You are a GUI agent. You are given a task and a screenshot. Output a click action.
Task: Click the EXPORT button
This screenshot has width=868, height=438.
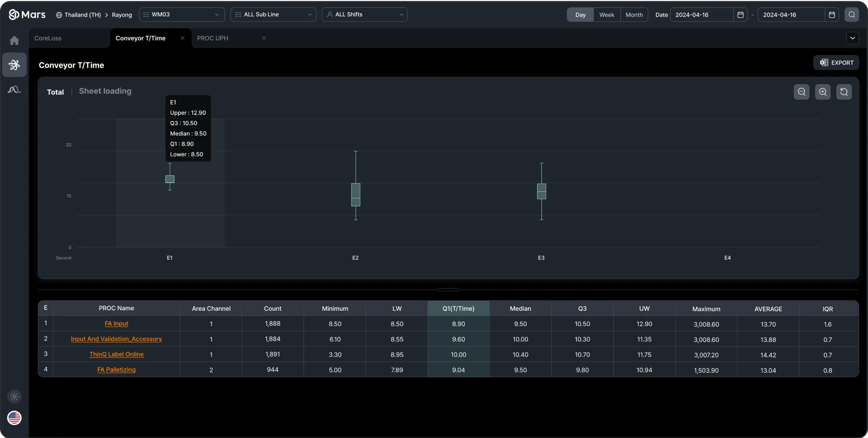pyautogui.click(x=836, y=63)
